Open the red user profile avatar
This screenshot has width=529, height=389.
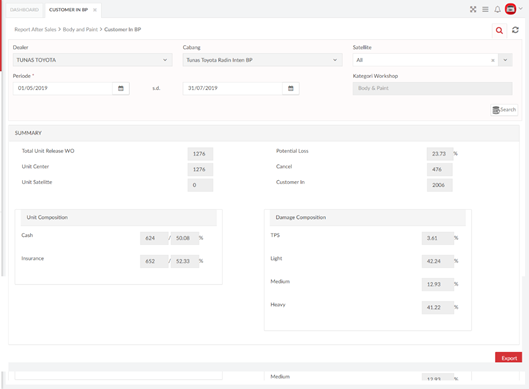[x=510, y=9]
